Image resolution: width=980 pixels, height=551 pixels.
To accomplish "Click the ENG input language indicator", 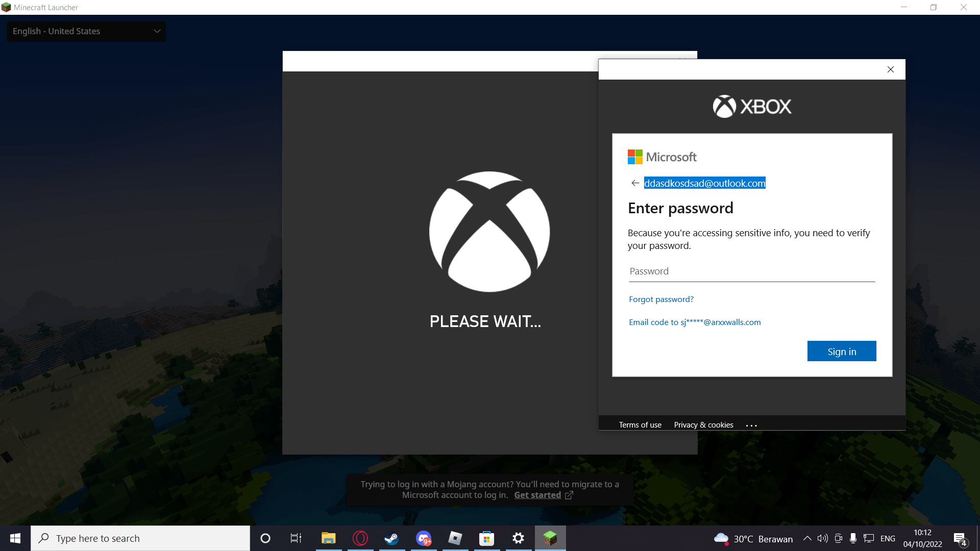I will [888, 539].
